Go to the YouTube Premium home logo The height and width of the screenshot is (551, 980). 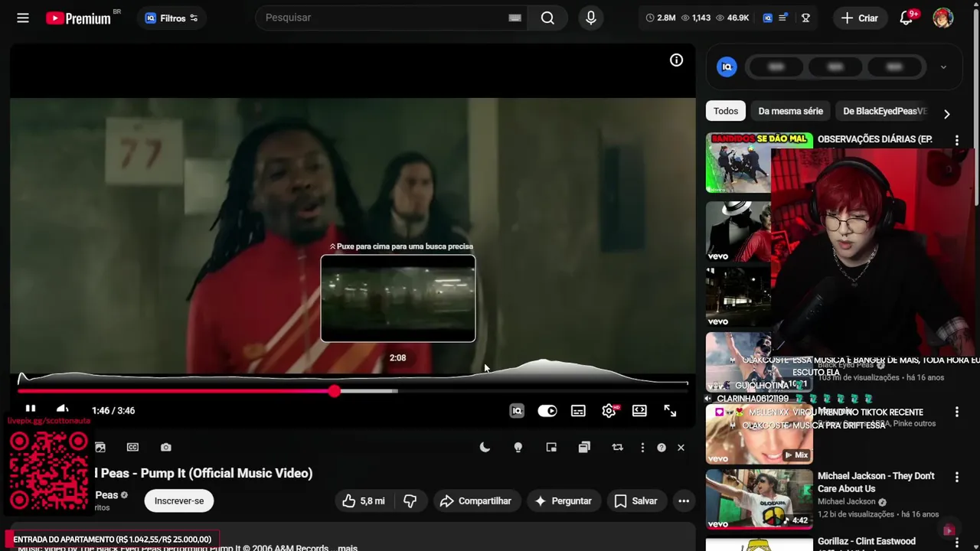tap(79, 18)
